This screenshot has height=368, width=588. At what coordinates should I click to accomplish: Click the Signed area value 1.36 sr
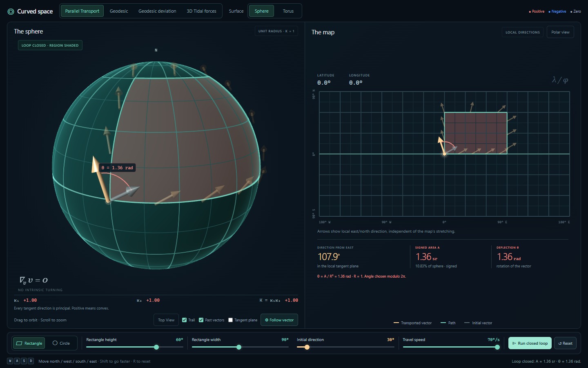(426, 257)
